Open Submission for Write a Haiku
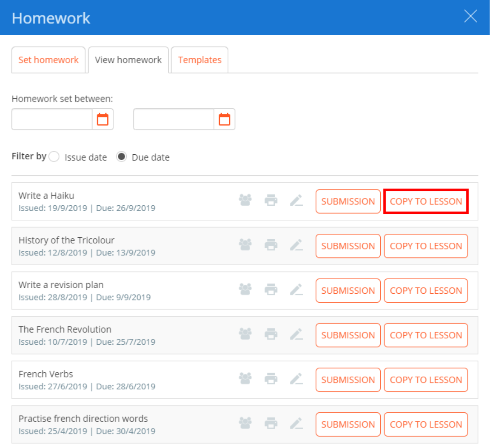This screenshot has width=490, height=448. [348, 201]
